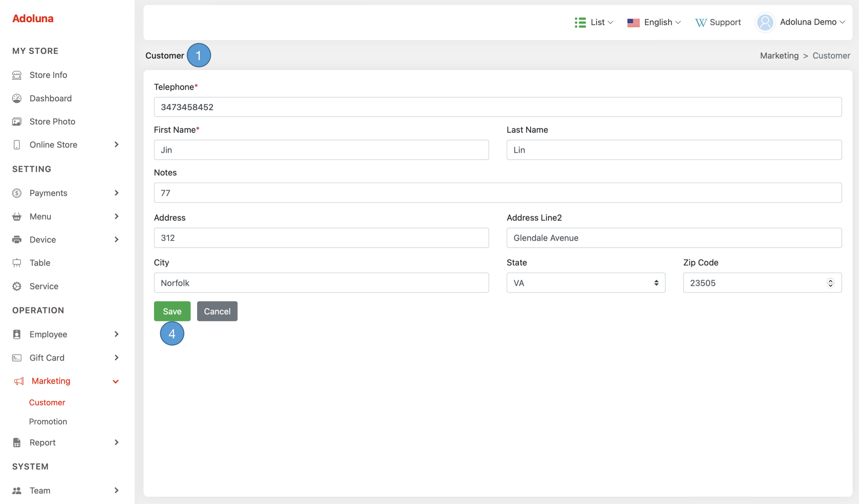Open the English language dropdown

(654, 22)
